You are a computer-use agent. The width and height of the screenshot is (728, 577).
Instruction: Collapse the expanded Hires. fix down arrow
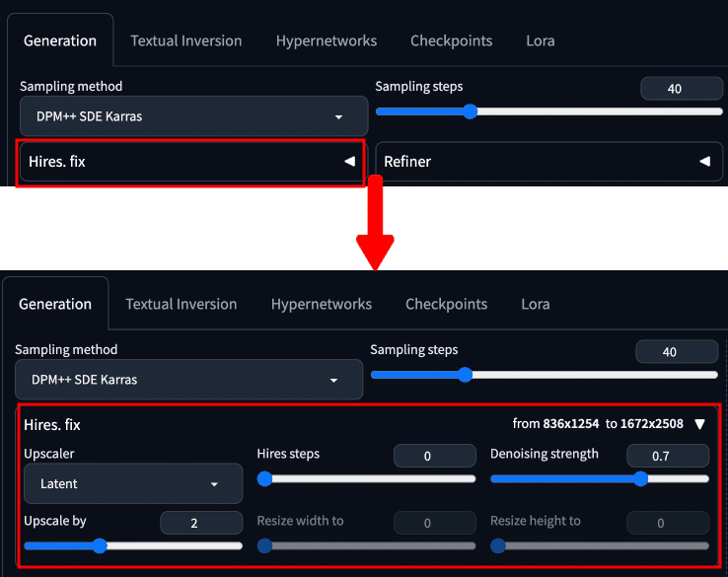700,424
